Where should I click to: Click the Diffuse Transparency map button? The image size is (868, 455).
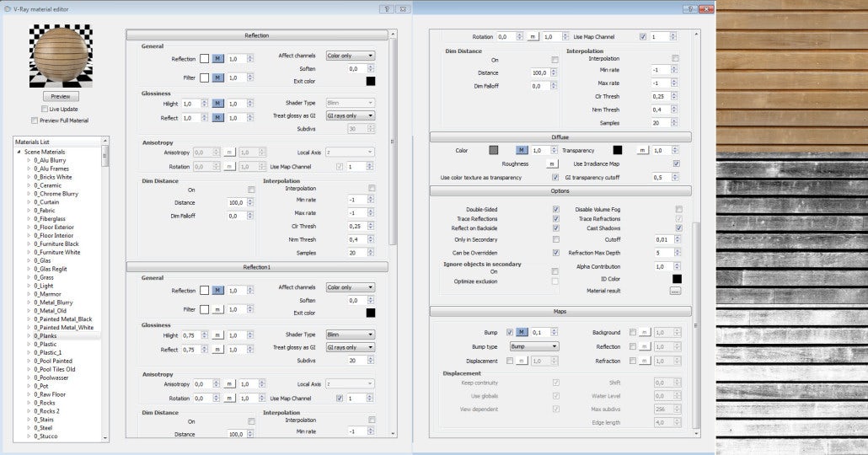(x=641, y=150)
